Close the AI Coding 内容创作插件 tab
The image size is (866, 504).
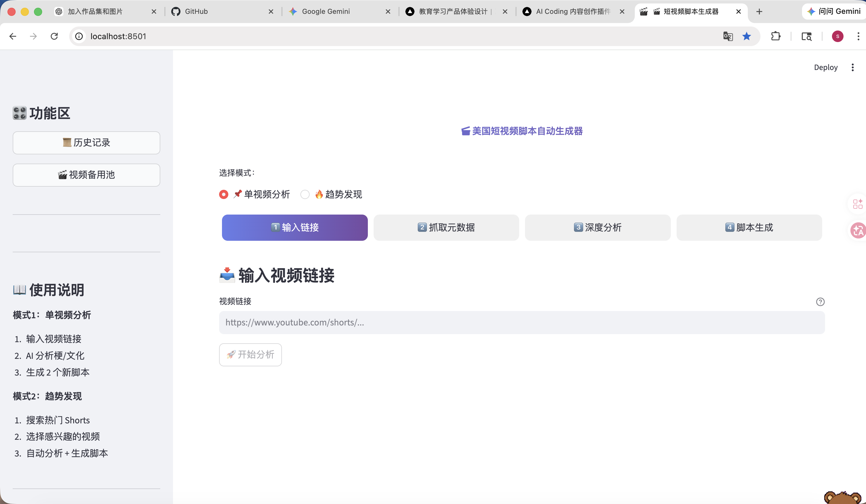click(x=622, y=12)
